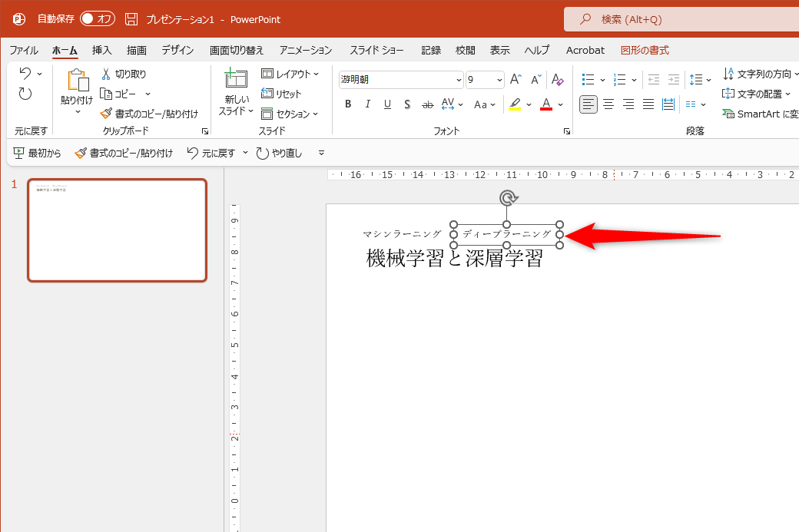Image resolution: width=799 pixels, height=532 pixels.
Task: Open the font name combo box 游明朝
Action: (x=401, y=80)
